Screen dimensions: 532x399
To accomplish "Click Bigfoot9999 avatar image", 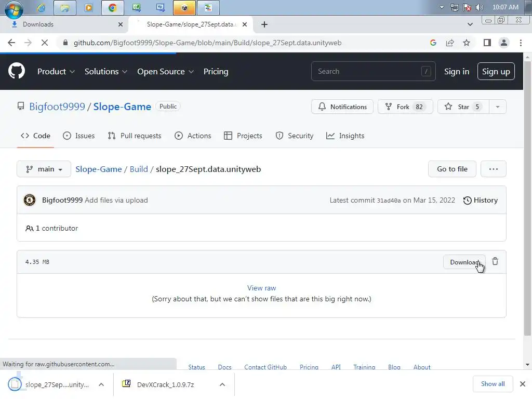I will (30, 200).
